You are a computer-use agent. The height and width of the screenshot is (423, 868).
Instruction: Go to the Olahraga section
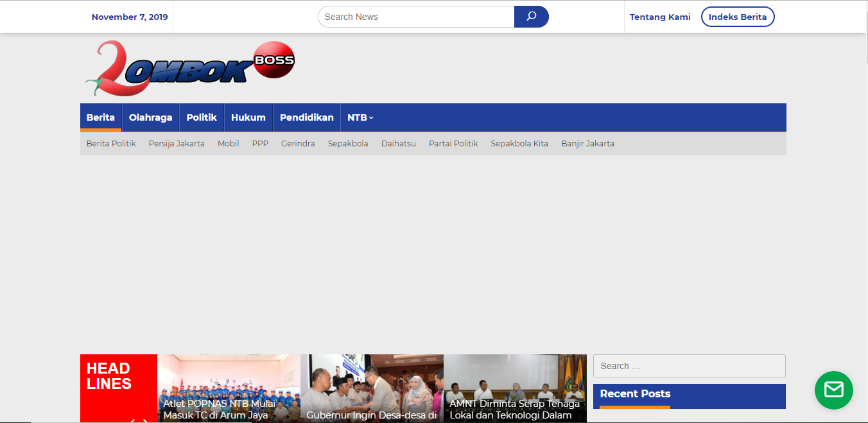151,117
